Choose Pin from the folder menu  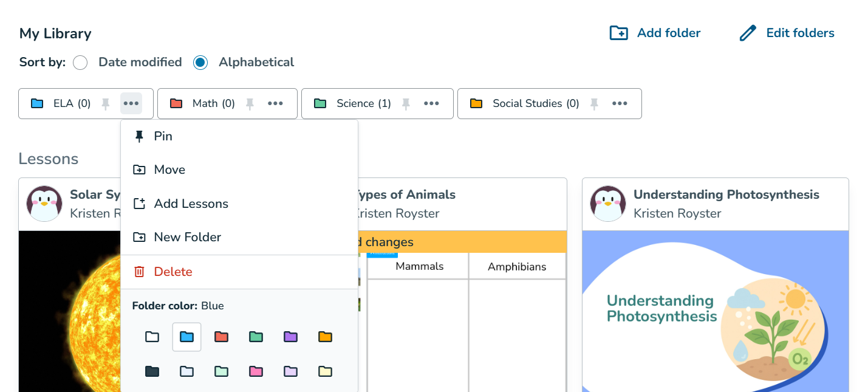click(x=239, y=136)
